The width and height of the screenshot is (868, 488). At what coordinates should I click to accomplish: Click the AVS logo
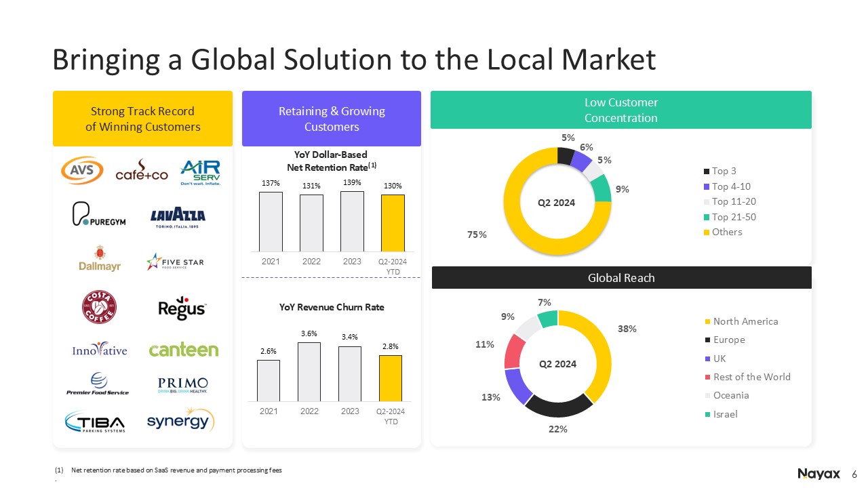tap(82, 171)
